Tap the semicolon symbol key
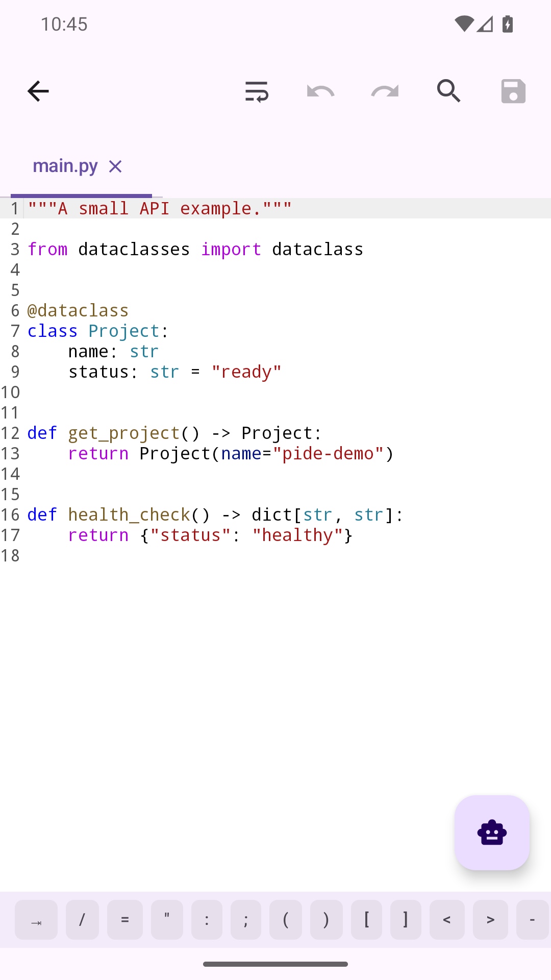This screenshot has height=980, width=551. [x=246, y=920]
